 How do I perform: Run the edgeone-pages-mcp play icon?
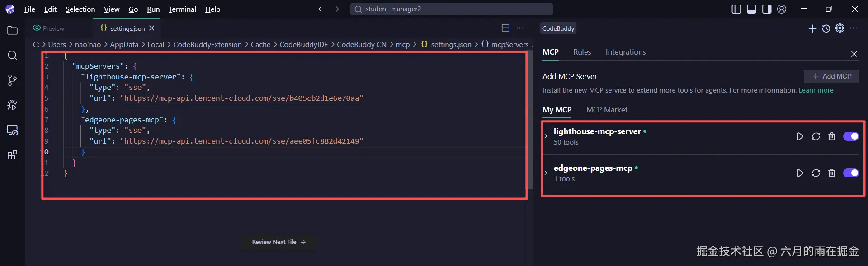click(x=800, y=173)
